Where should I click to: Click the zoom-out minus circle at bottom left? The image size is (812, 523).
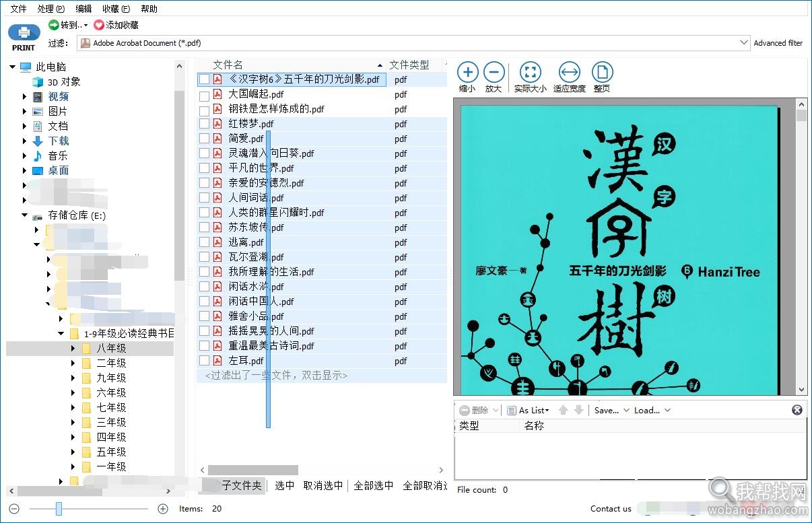click(x=14, y=509)
